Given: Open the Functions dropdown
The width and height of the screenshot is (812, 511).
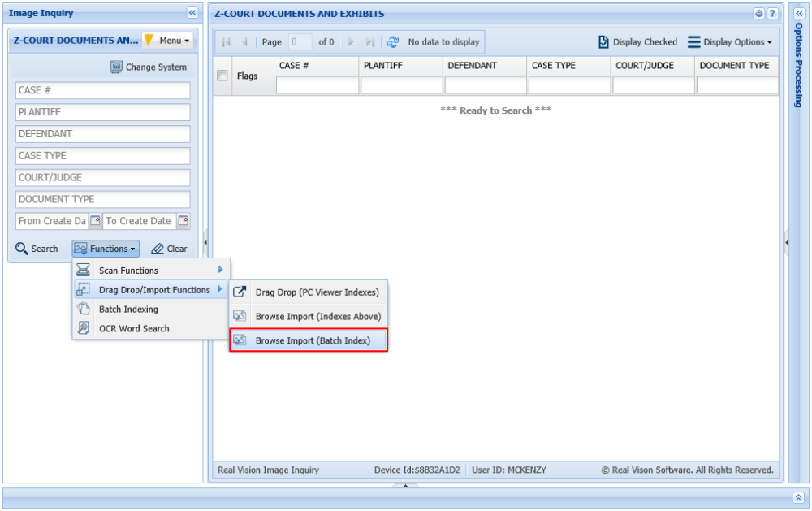Looking at the screenshot, I should coord(106,249).
